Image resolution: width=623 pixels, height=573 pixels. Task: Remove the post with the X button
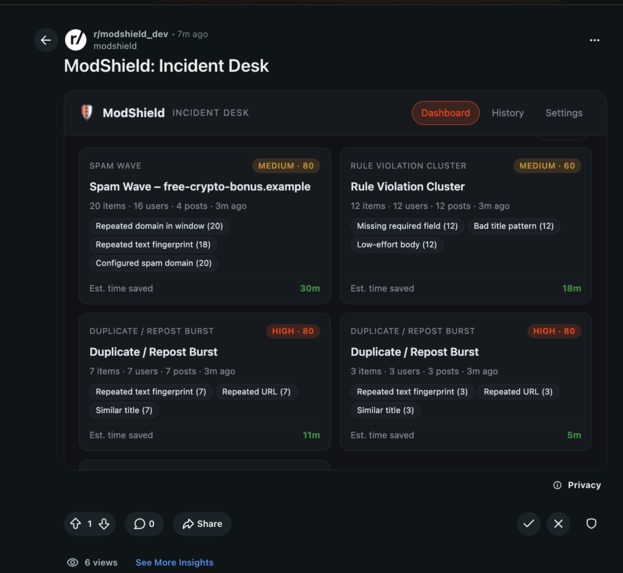click(x=558, y=524)
